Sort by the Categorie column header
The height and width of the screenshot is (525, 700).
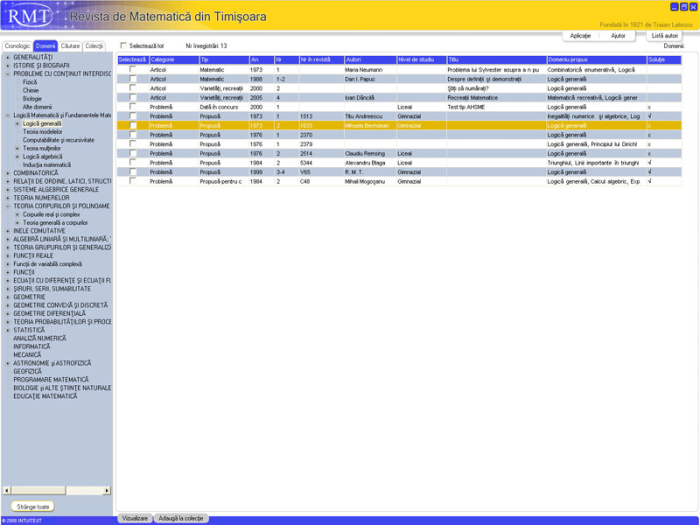click(174, 60)
